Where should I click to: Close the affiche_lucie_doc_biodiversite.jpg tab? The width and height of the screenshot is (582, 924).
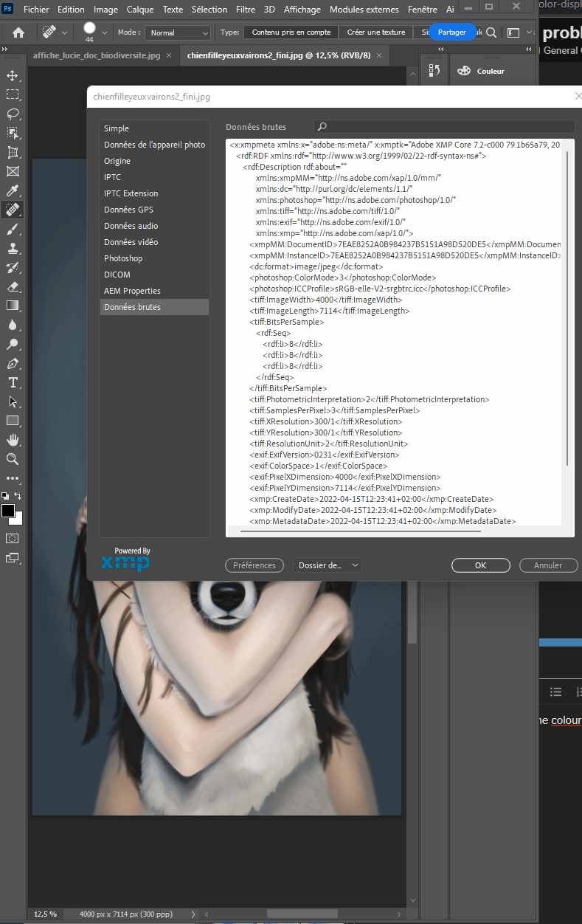pos(169,55)
